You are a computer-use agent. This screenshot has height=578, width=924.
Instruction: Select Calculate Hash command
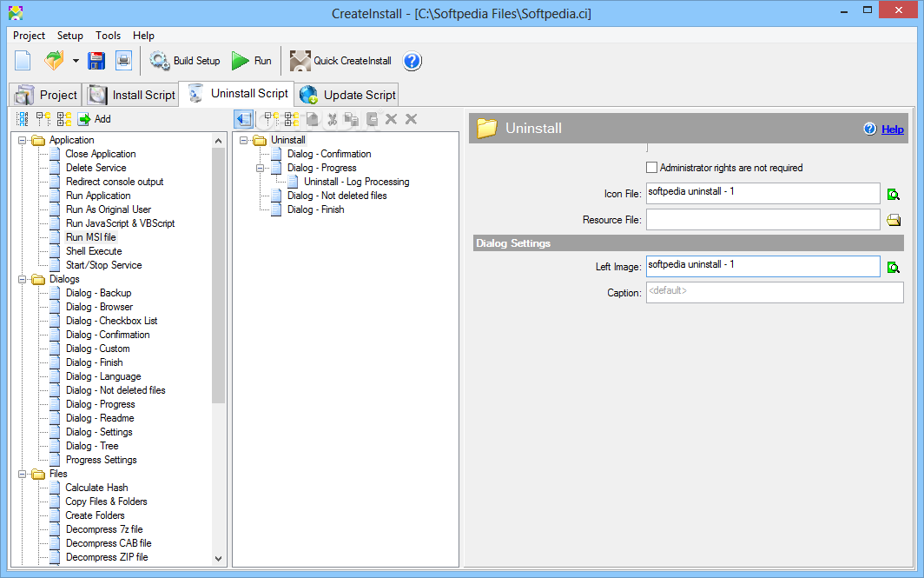tap(96, 488)
